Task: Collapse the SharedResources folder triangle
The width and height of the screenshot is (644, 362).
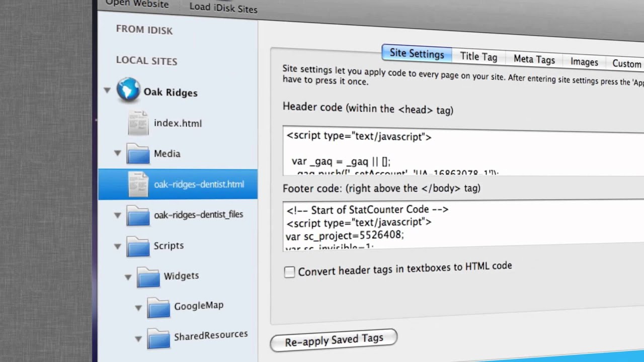Action: pyautogui.click(x=138, y=339)
